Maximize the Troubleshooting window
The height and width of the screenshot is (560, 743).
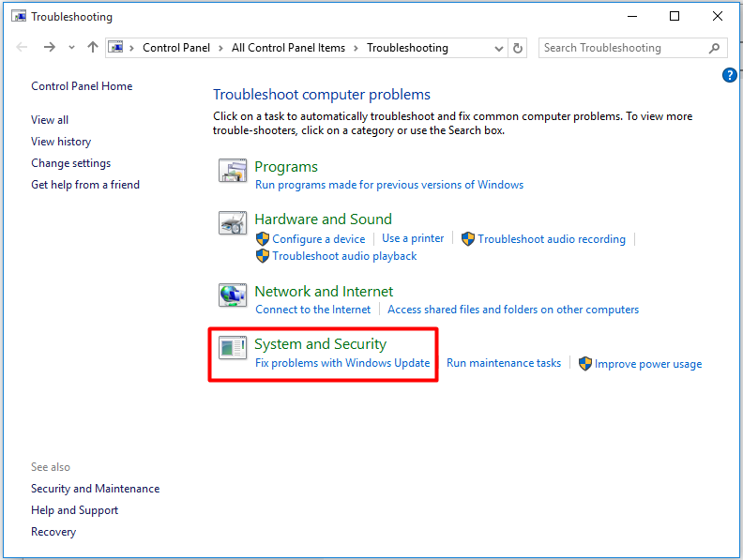(675, 16)
